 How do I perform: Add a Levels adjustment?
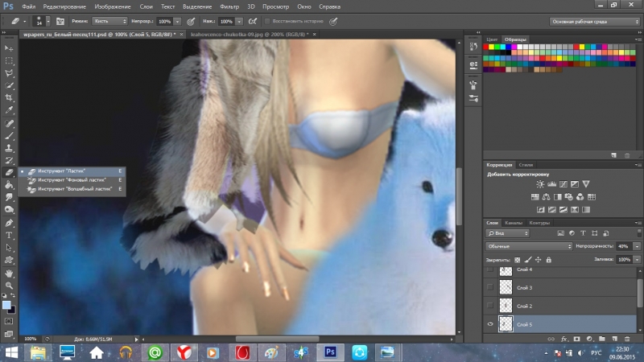tap(551, 184)
